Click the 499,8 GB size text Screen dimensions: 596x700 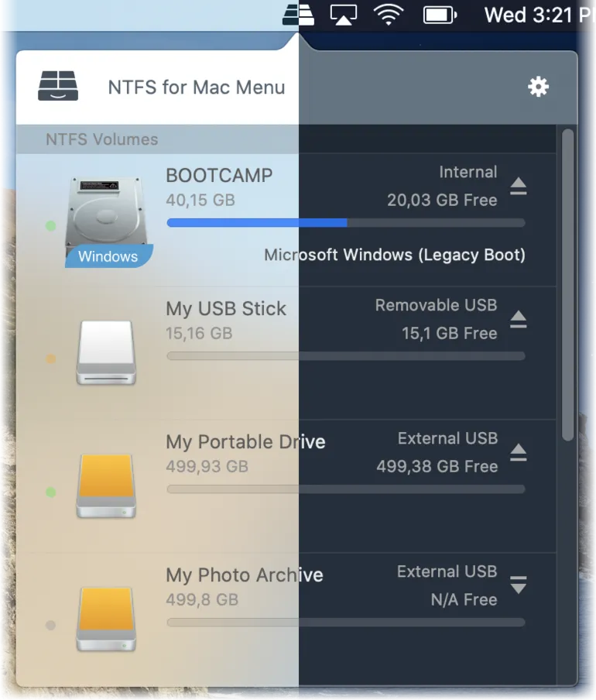[202, 599]
